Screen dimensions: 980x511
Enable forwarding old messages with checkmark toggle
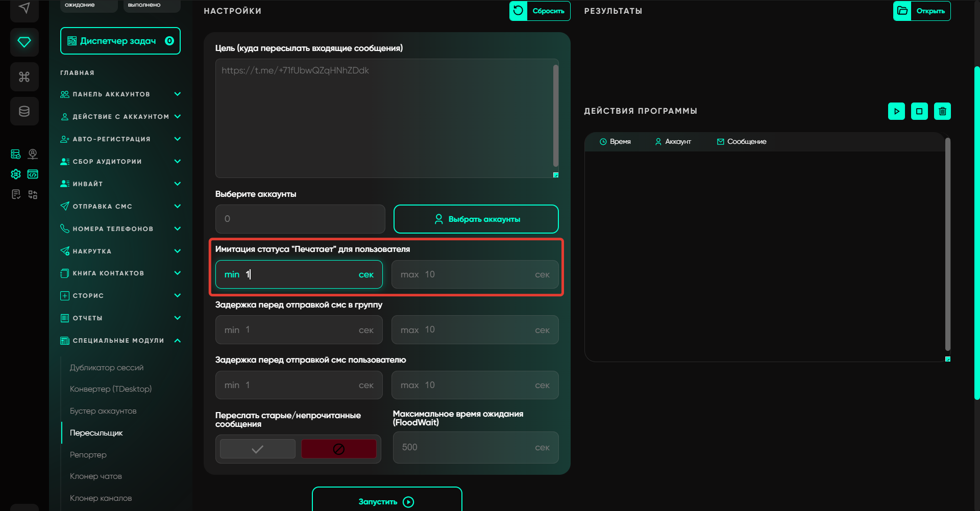pos(258,449)
